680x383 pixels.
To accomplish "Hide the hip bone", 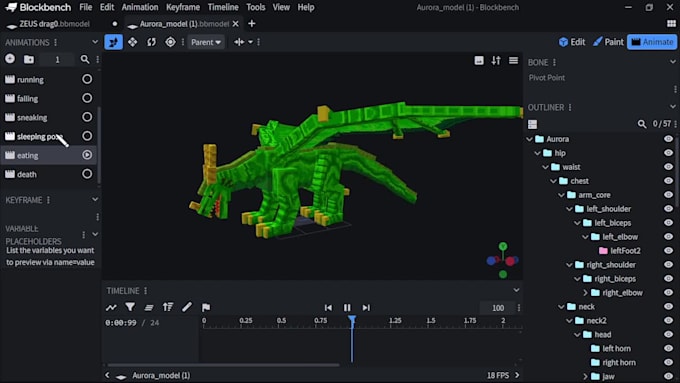I will [x=668, y=153].
